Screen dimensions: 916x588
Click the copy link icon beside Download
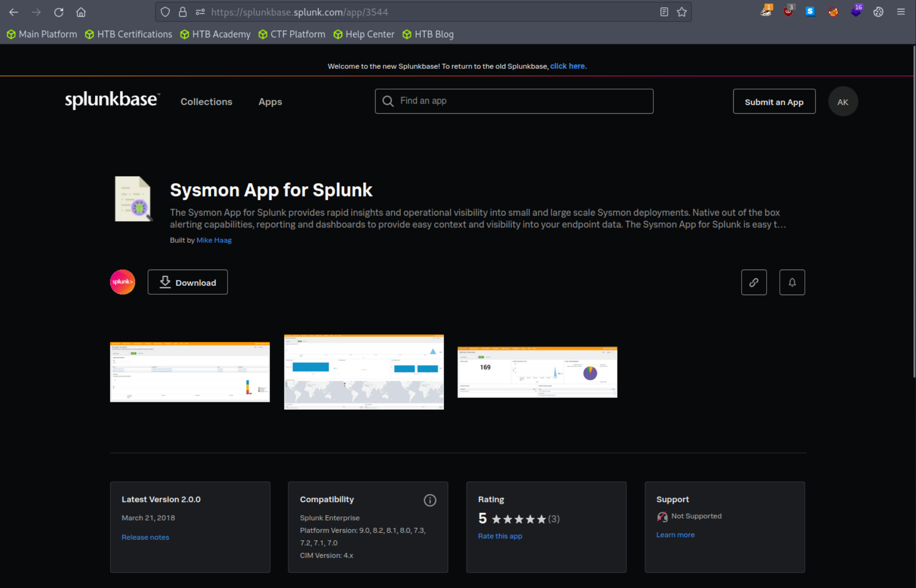pyautogui.click(x=754, y=282)
